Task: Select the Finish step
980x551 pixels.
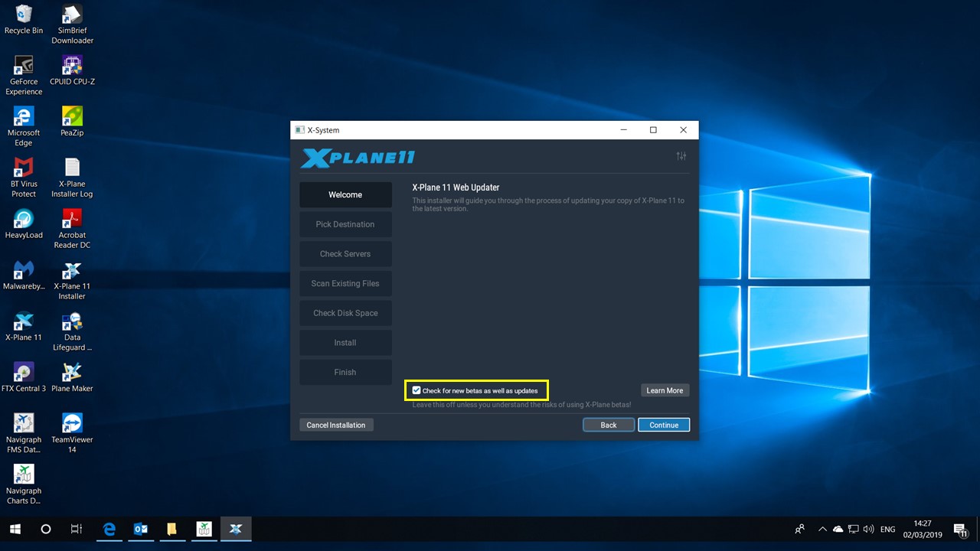Action: point(345,372)
